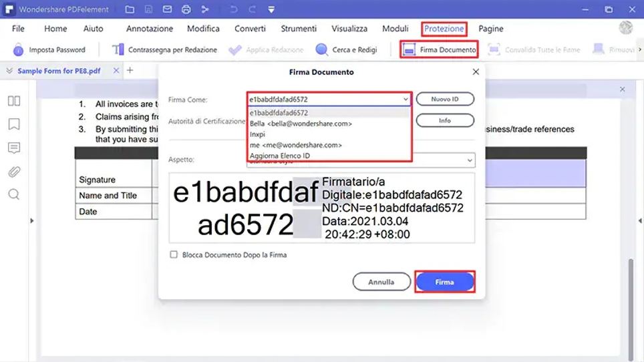Click the share icon in title bar
Image resolution: width=644 pixels, height=362 pixels.
coord(205,9)
